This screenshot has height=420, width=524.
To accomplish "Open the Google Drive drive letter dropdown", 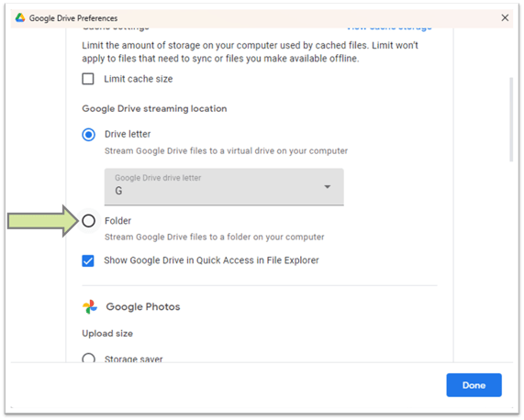I will point(224,187).
